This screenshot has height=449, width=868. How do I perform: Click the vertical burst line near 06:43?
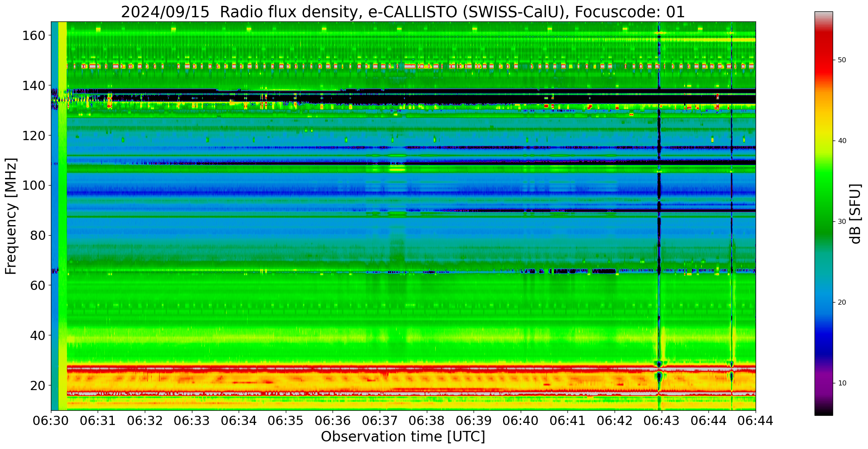click(x=659, y=216)
